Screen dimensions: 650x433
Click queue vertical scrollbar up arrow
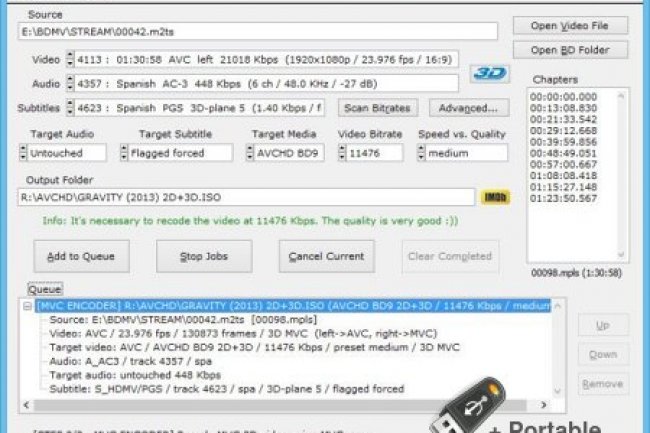tap(558, 306)
